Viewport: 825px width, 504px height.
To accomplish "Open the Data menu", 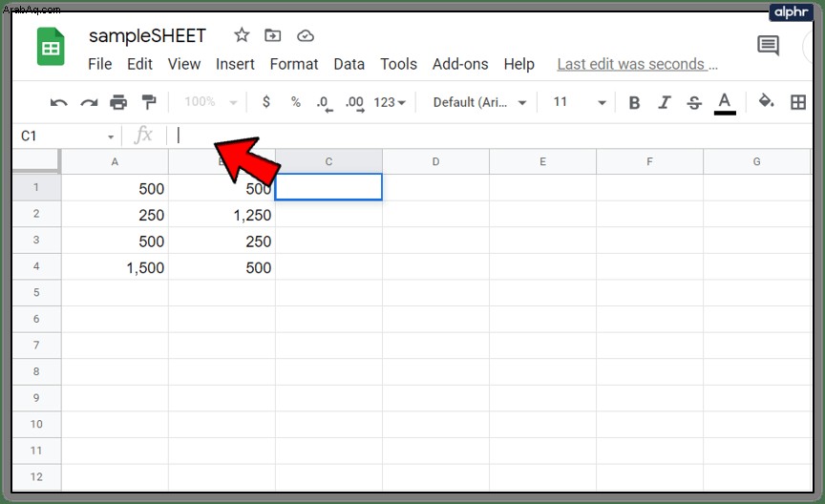I will 349,64.
